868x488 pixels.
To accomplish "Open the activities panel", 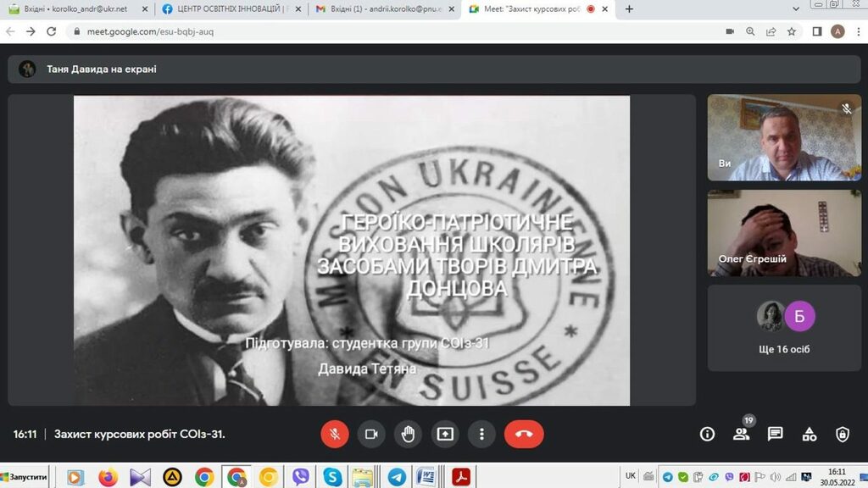I will point(809,434).
